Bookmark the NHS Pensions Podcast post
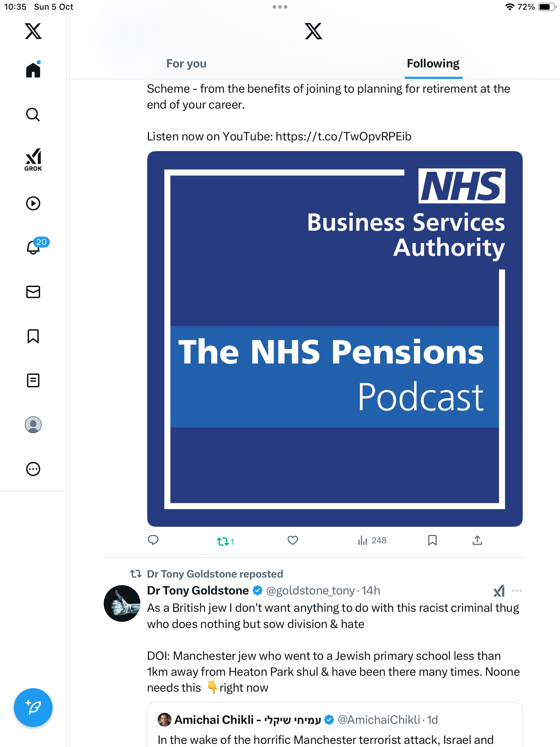 point(432,540)
